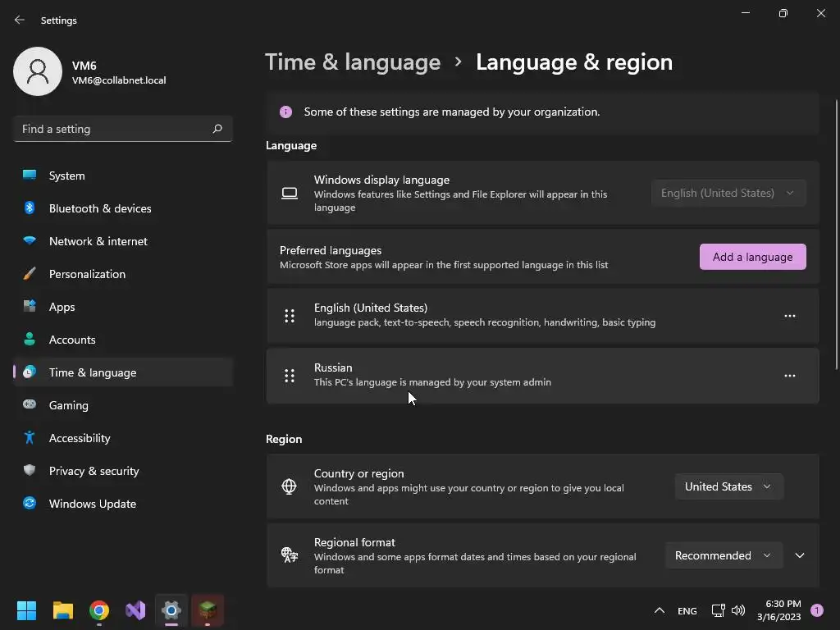Click the Windows display language title
The height and width of the screenshot is (630, 840).
[381, 180]
